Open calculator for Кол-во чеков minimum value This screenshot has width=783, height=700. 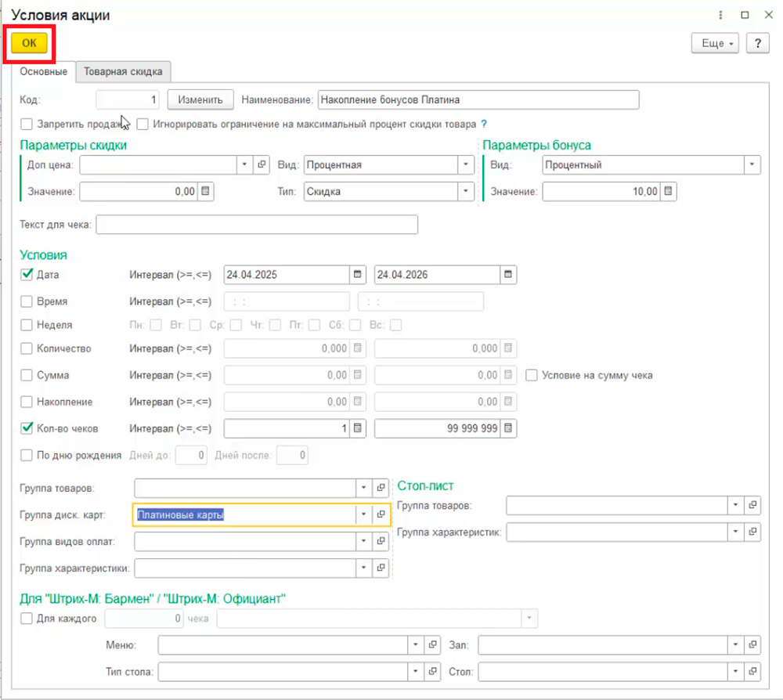pyautogui.click(x=358, y=428)
